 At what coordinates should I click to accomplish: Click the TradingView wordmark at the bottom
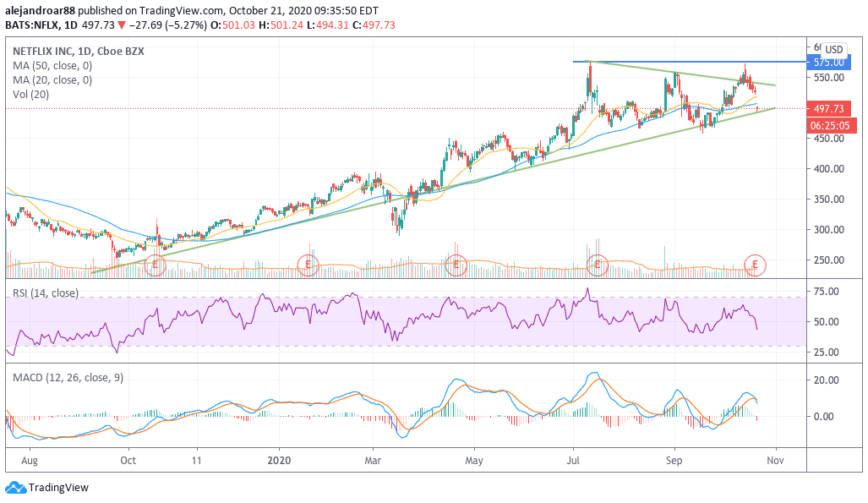pyautogui.click(x=58, y=488)
